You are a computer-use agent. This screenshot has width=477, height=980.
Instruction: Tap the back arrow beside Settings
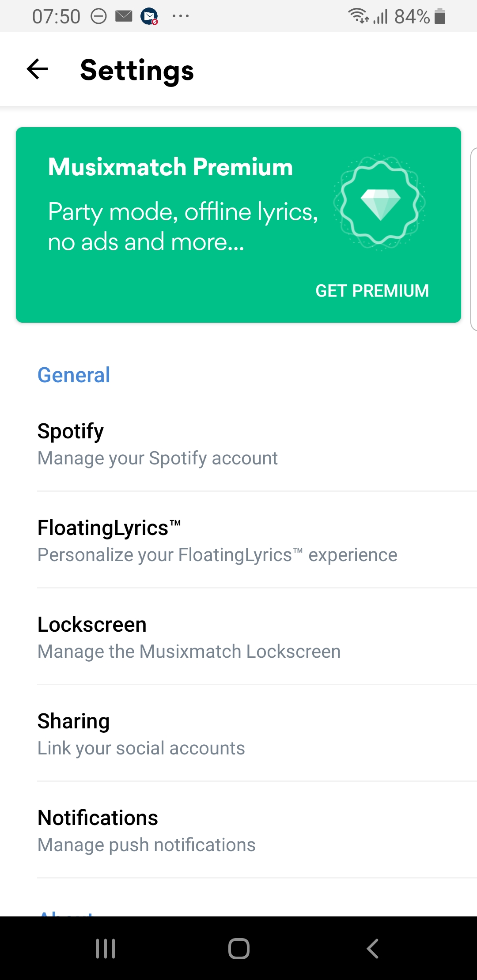(x=37, y=69)
